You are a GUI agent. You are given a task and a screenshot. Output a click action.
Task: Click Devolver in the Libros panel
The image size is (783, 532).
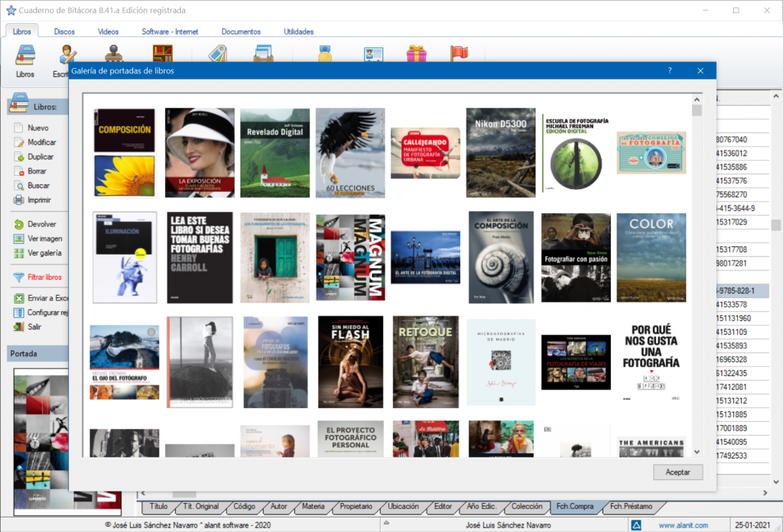[41, 225]
